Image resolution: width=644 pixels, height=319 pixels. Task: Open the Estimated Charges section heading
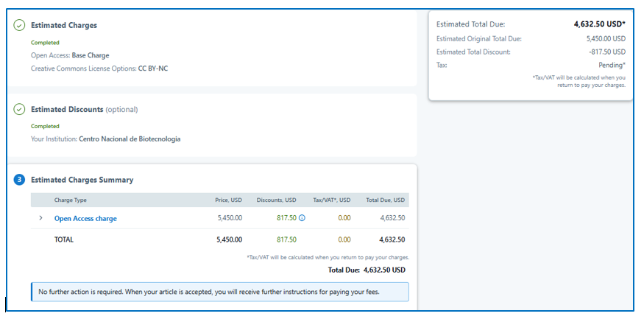64,25
